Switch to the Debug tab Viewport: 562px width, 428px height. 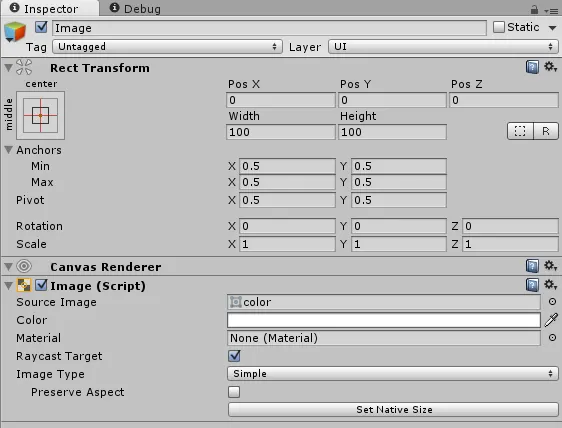click(x=135, y=9)
